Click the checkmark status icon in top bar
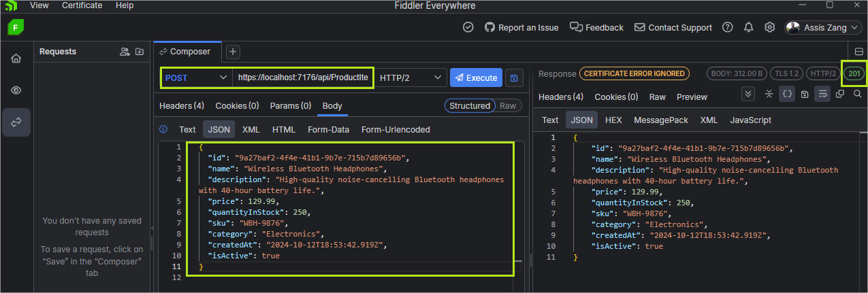 pos(468,28)
